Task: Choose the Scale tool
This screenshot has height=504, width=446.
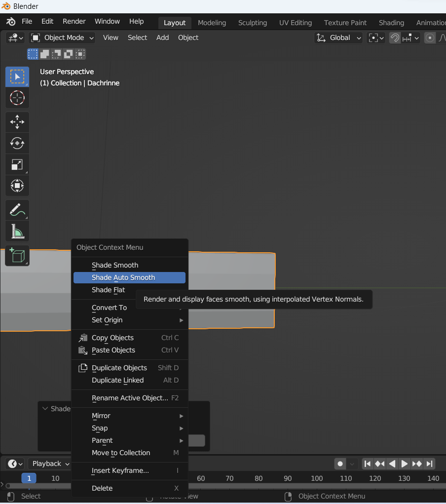Action: coord(17,165)
